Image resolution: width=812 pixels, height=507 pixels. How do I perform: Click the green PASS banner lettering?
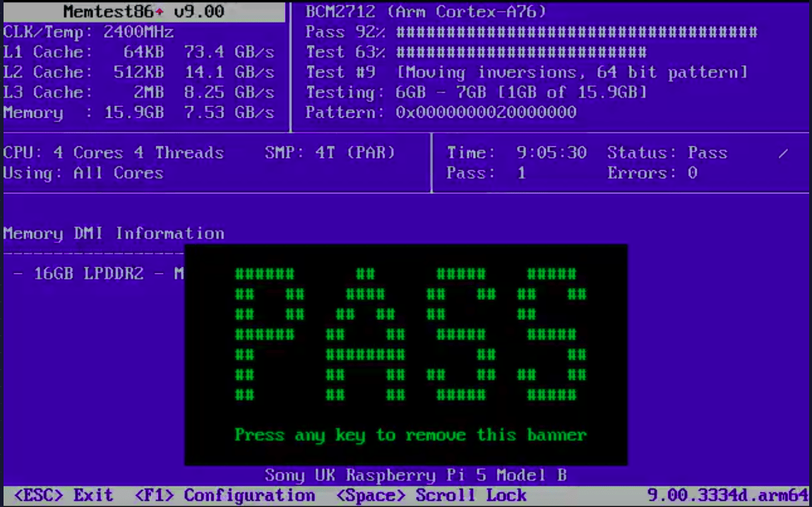[411, 335]
